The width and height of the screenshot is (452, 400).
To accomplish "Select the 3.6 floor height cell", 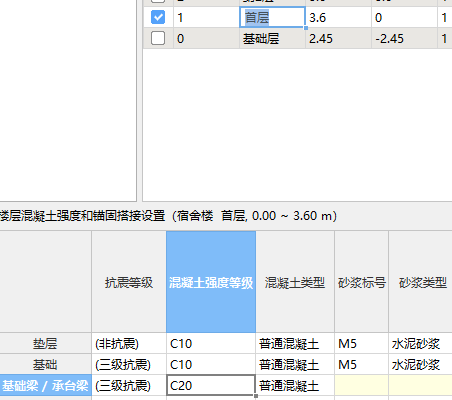I will pos(338,17).
